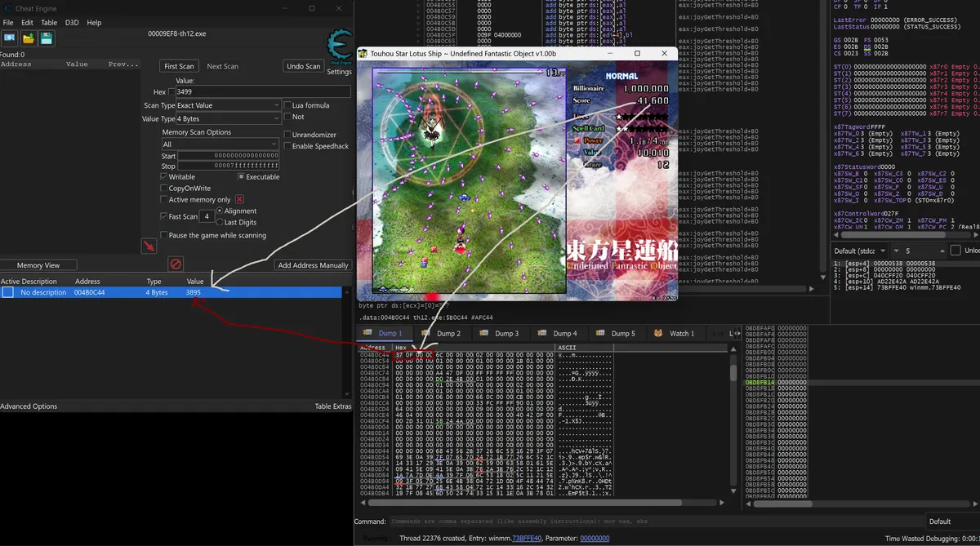980x546 pixels.
Task: Click the First Scan button
Action: (x=179, y=66)
